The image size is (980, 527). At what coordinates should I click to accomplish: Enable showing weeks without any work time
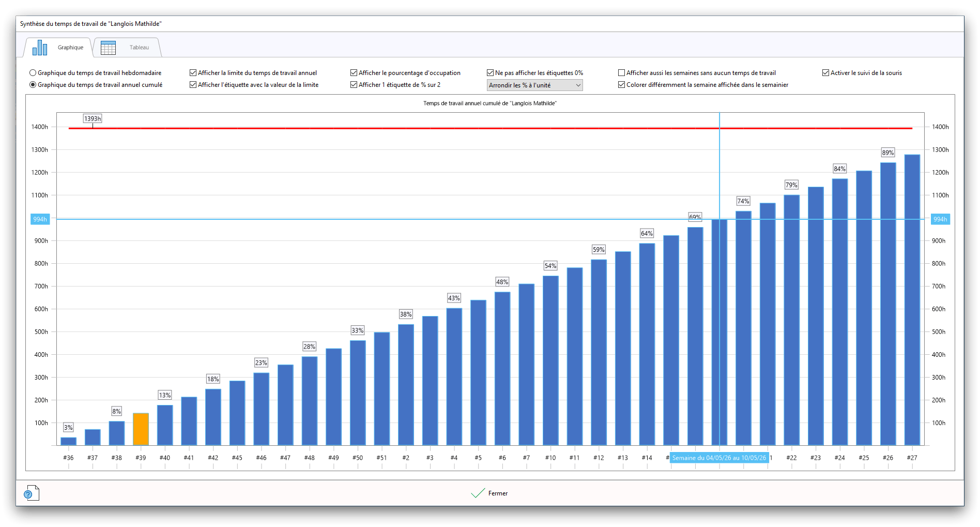[x=622, y=73]
